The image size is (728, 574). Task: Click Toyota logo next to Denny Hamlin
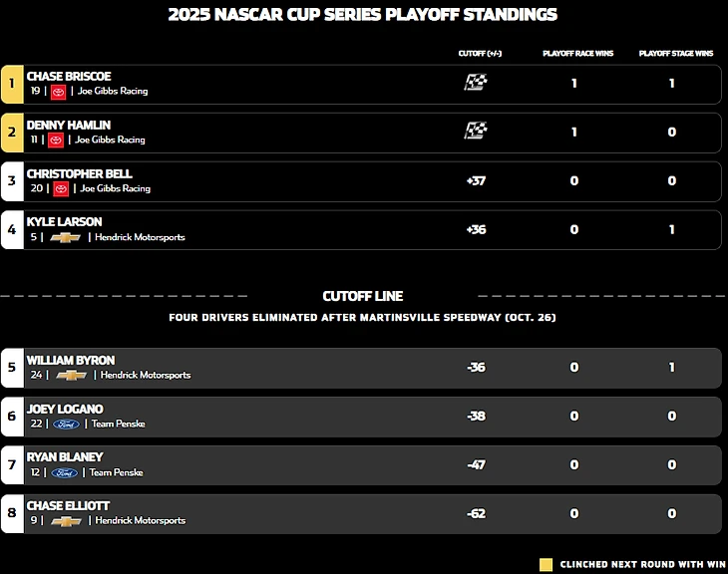[x=56, y=141]
